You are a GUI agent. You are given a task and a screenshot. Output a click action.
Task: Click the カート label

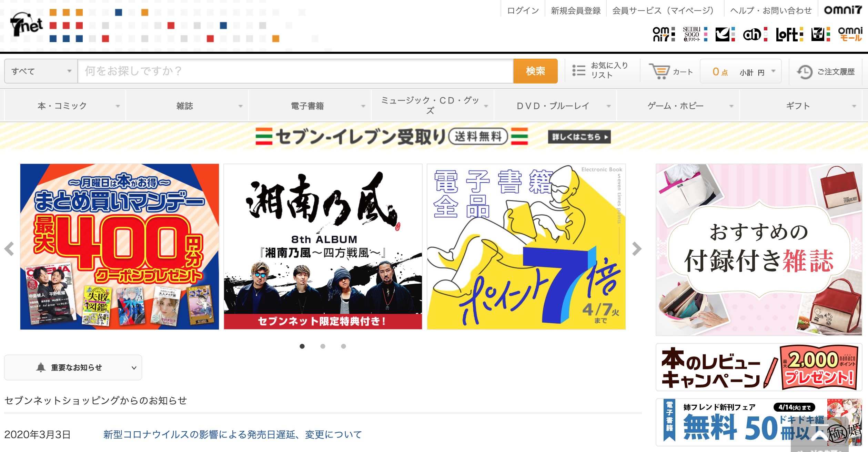coord(683,72)
